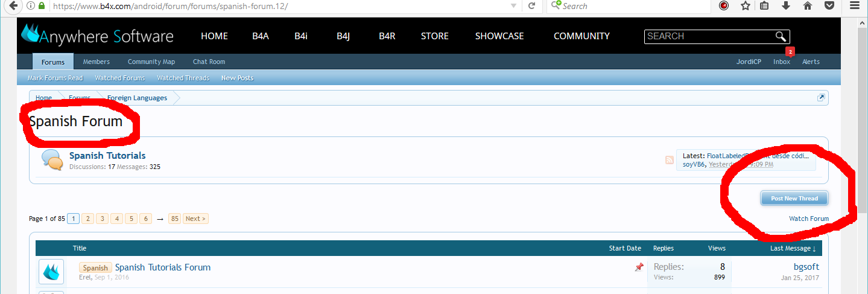Open the downloads arrow icon
The image size is (868, 294).
(x=785, y=6)
